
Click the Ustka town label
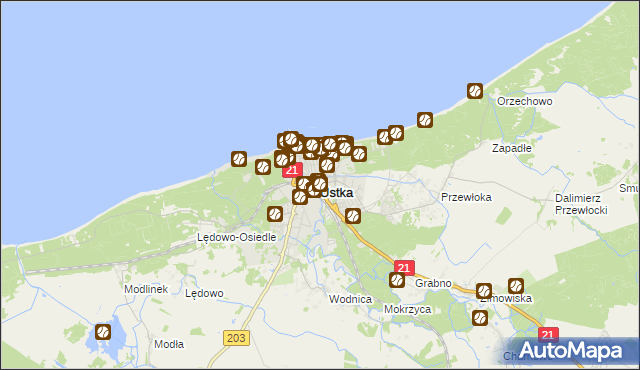337,193
